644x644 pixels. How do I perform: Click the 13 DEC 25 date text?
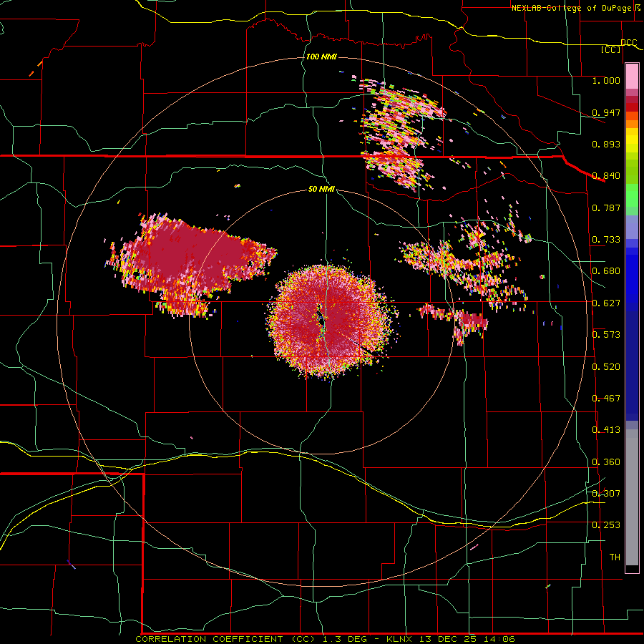[448, 639]
